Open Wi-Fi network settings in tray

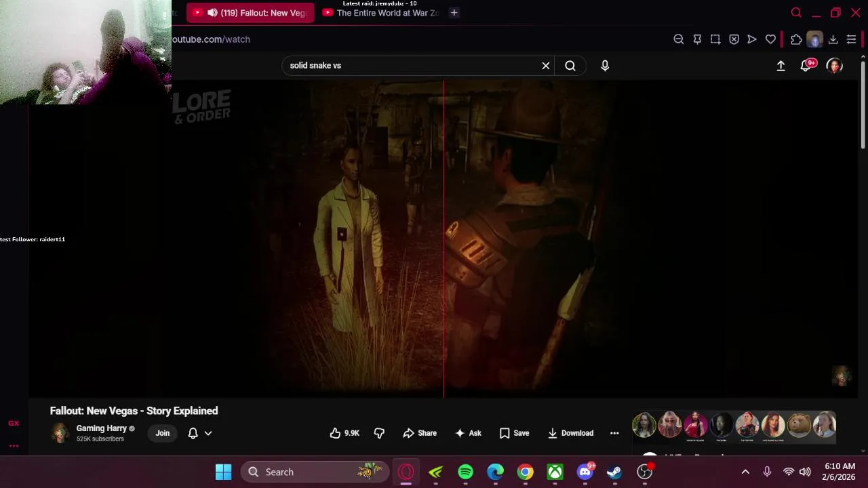[789, 472]
